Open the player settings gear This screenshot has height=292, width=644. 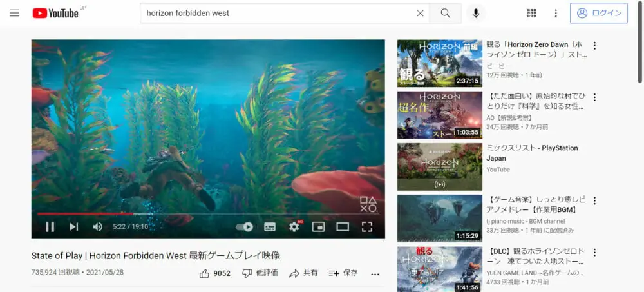coord(294,226)
